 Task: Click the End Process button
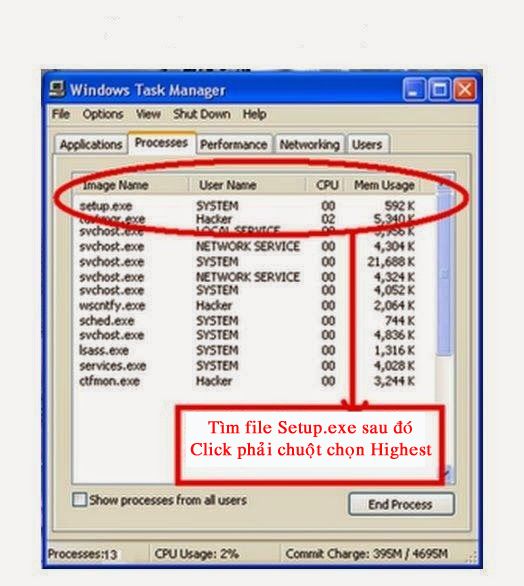pyautogui.click(x=401, y=504)
